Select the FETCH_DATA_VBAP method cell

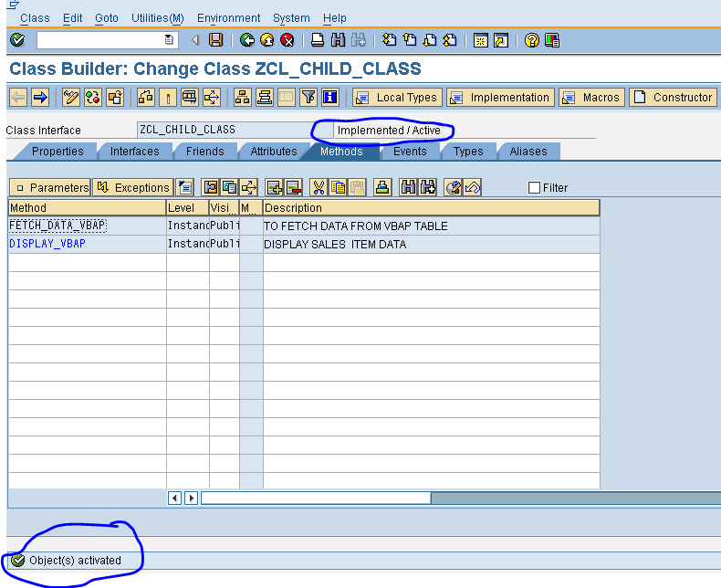tap(88, 226)
